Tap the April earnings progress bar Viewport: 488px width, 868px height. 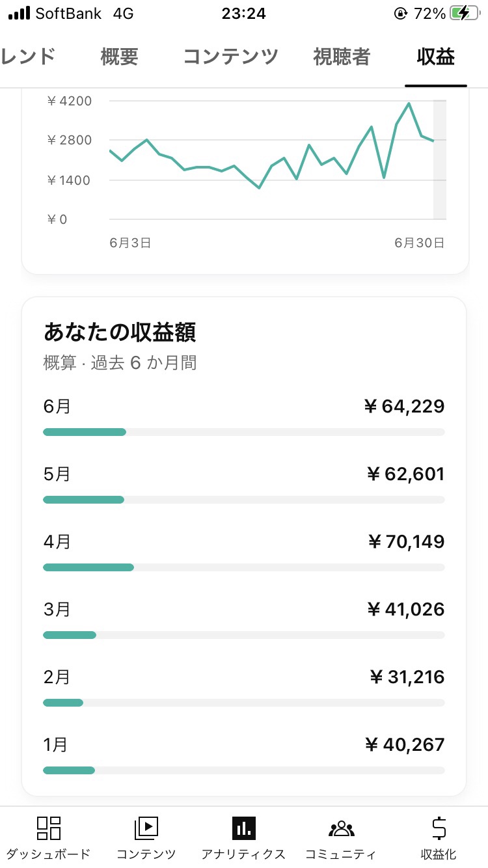[x=243, y=567]
